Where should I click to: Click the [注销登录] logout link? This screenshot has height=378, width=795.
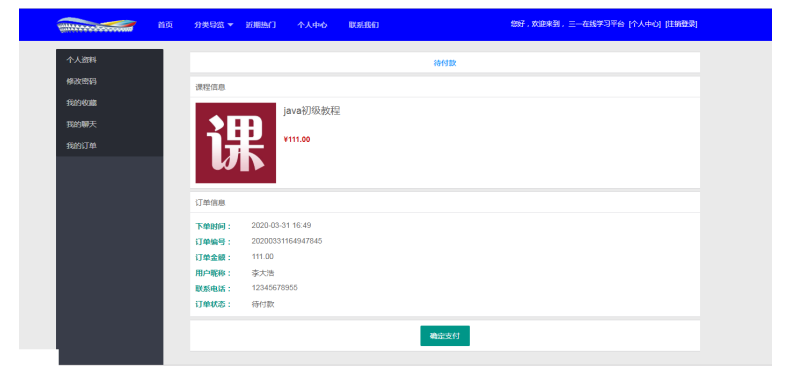pyautogui.click(x=681, y=24)
